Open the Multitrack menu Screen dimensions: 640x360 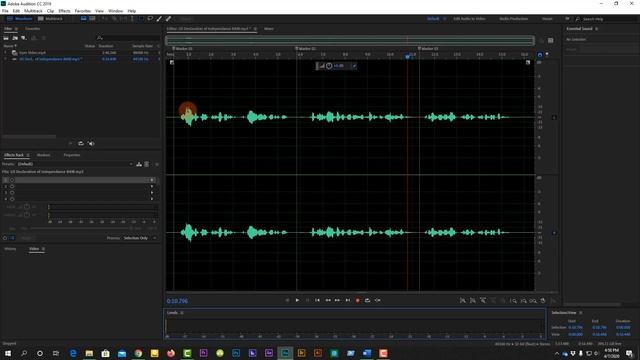[33, 11]
